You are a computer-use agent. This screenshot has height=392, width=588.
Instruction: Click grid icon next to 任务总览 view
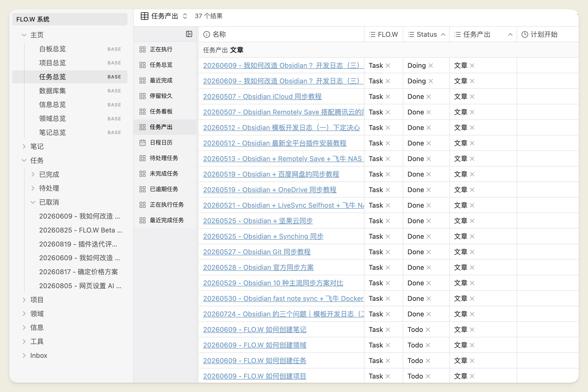pos(143,65)
